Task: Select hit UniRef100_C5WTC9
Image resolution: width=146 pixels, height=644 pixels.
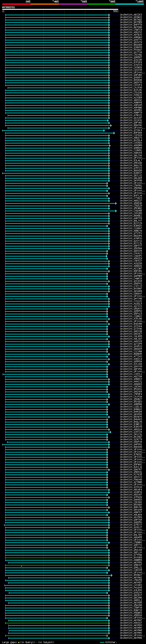Action: click(x=131, y=30)
